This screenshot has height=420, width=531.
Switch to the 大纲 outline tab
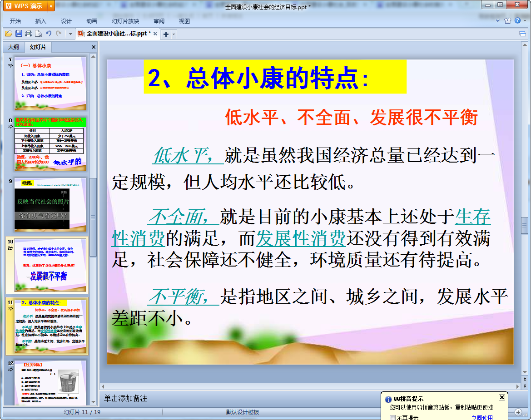pos(14,47)
